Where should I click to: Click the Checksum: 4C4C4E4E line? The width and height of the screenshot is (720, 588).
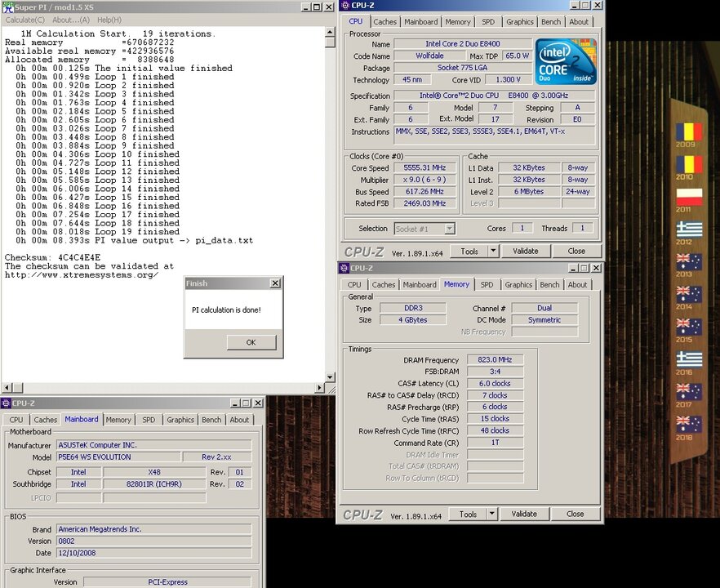pyautogui.click(x=52, y=257)
